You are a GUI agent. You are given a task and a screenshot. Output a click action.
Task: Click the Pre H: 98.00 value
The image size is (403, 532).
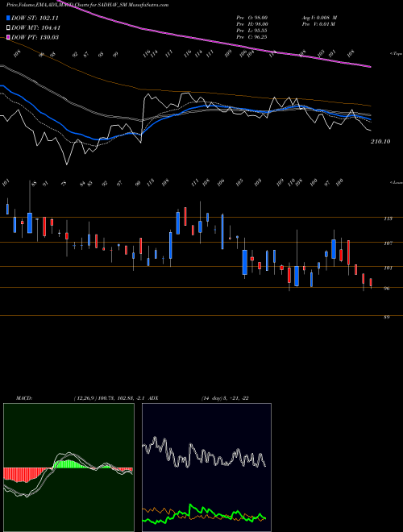[x=252, y=24]
